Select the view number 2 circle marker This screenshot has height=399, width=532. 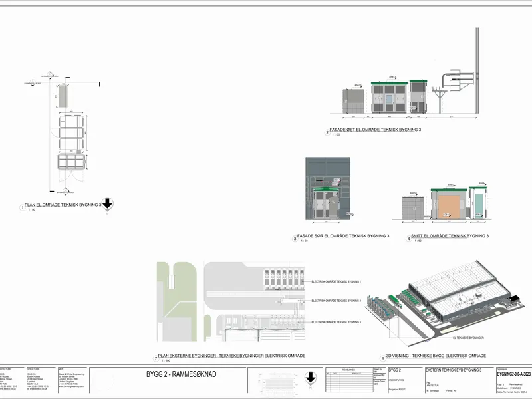327,132
